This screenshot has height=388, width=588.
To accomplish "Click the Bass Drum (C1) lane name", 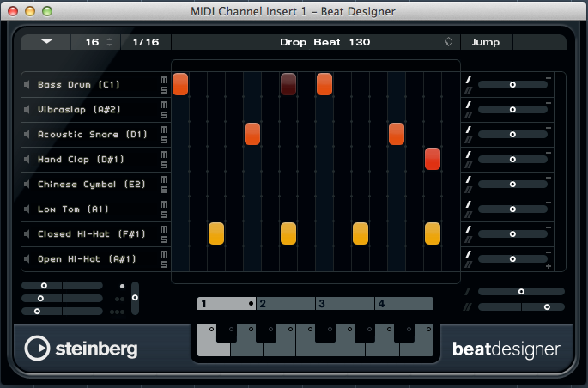I will [x=79, y=85].
